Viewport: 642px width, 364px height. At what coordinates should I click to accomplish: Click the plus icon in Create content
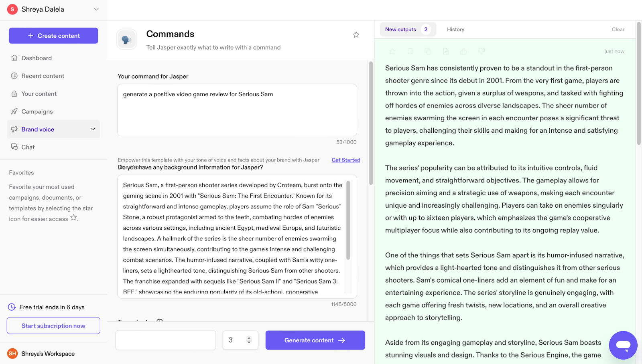(x=31, y=36)
